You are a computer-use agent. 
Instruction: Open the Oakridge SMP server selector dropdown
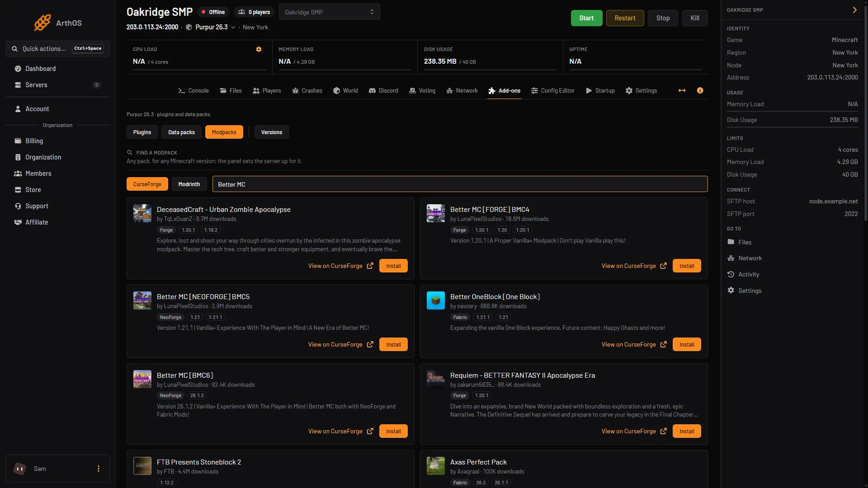[x=330, y=12]
